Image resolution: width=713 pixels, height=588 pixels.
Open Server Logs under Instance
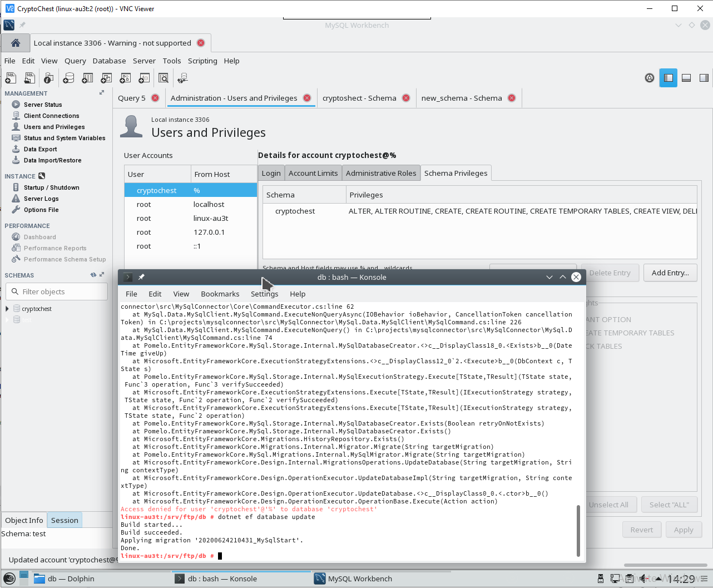(x=41, y=199)
